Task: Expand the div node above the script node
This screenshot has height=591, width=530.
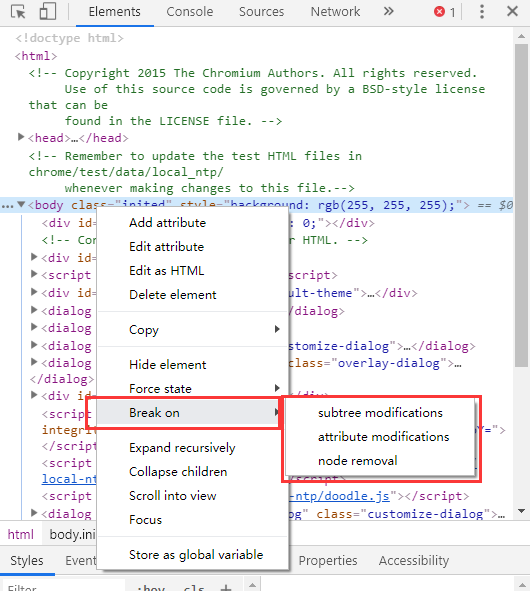Action: (34, 257)
